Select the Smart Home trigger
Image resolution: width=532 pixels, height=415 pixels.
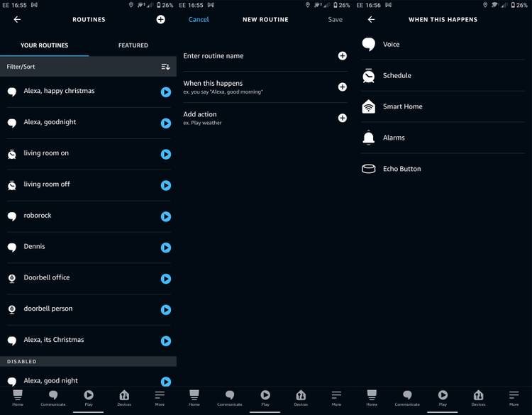pyautogui.click(x=402, y=106)
